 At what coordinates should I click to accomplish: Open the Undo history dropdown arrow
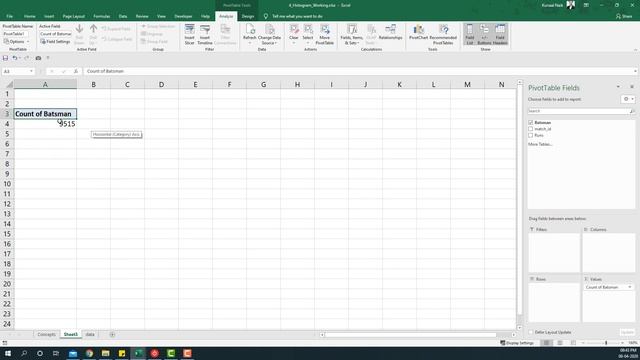(20, 58)
